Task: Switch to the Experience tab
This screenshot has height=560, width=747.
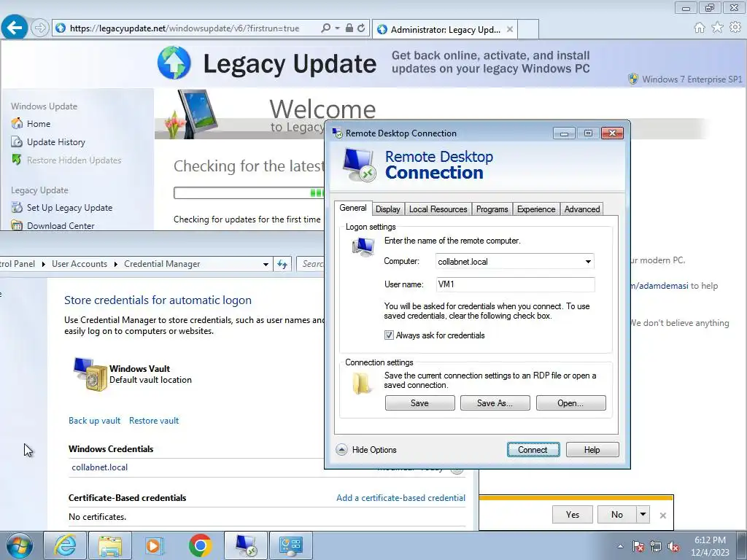Action: point(536,209)
